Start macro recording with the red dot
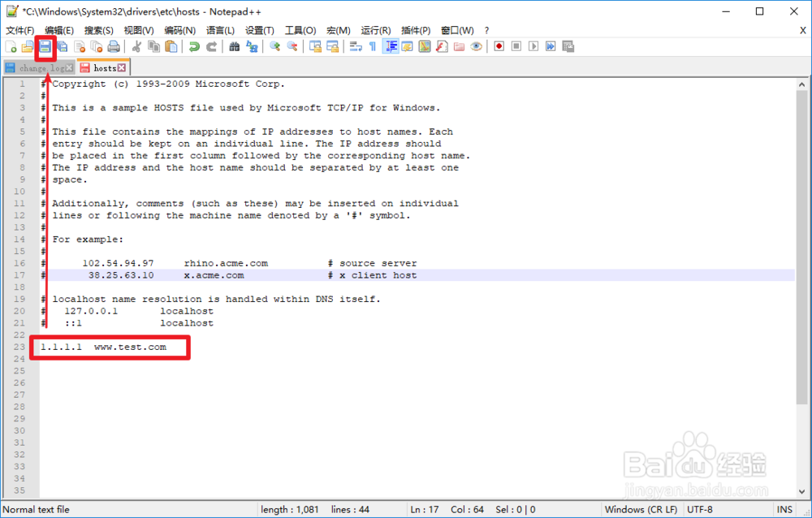 pyautogui.click(x=499, y=46)
